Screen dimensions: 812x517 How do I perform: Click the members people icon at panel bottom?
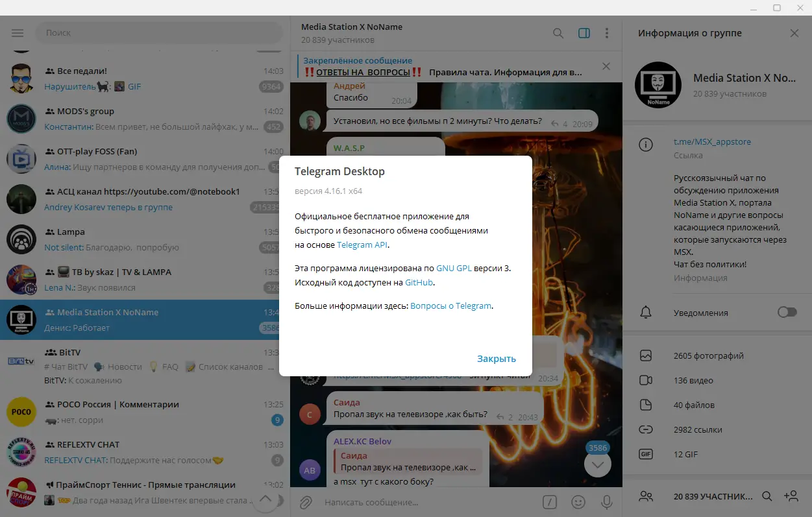pyautogui.click(x=646, y=496)
